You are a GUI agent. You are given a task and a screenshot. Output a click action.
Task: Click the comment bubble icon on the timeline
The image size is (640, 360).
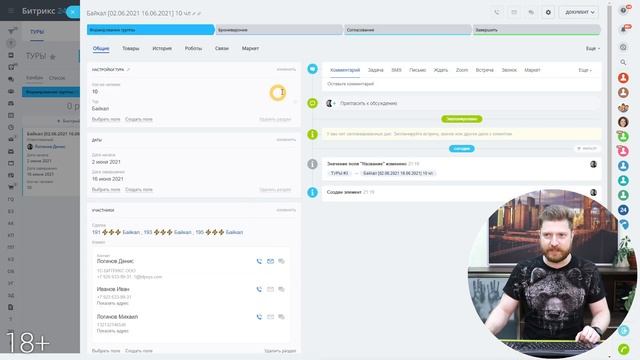[312, 69]
